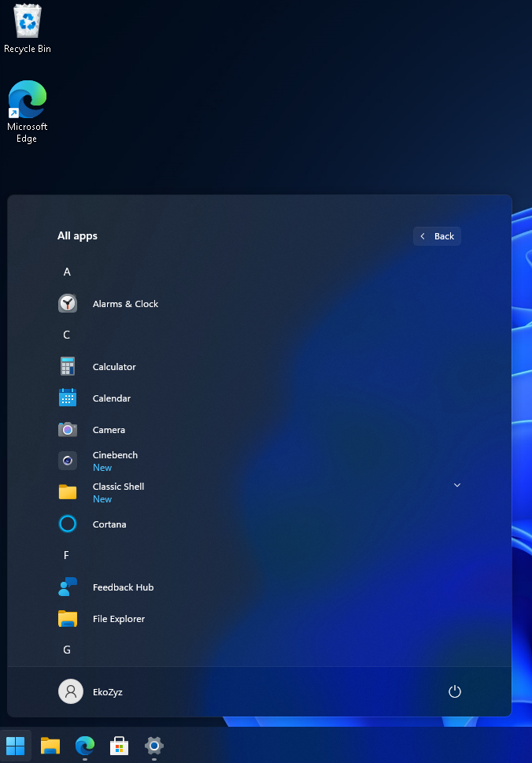532x763 pixels.
Task: Click the 'All apps' heading
Action: (x=77, y=236)
